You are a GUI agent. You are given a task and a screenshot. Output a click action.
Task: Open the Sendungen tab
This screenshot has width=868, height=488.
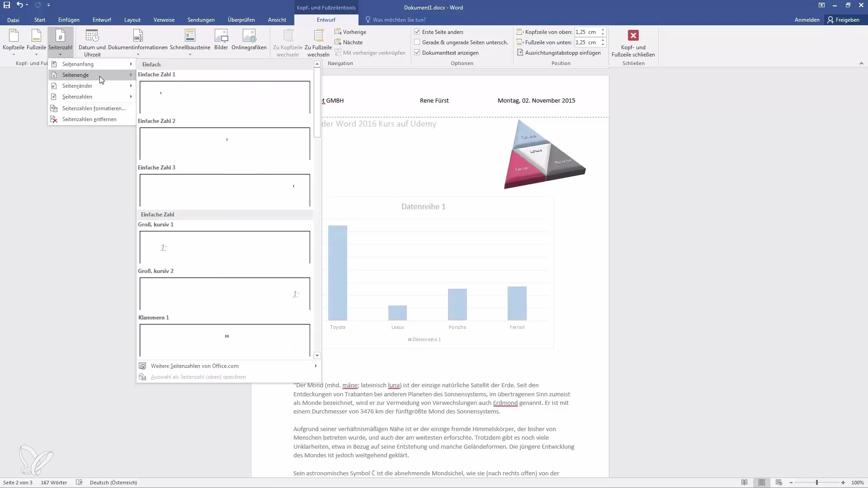click(201, 20)
